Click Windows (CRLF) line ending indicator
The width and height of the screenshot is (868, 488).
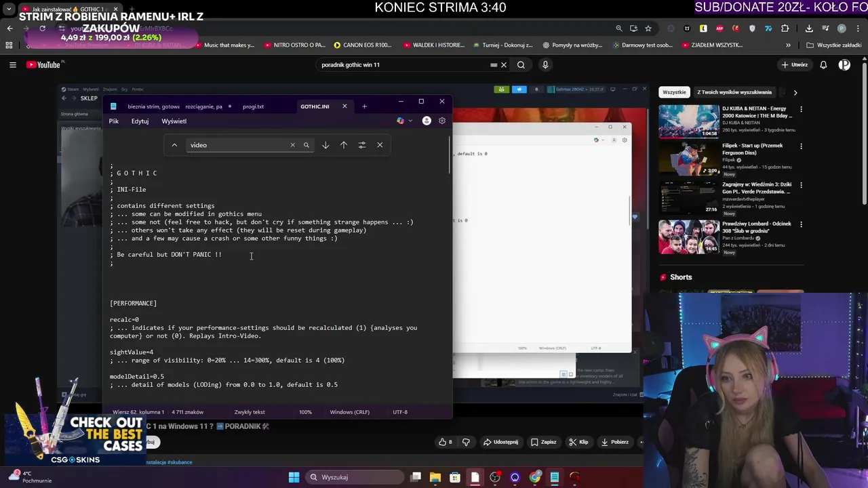click(x=350, y=412)
